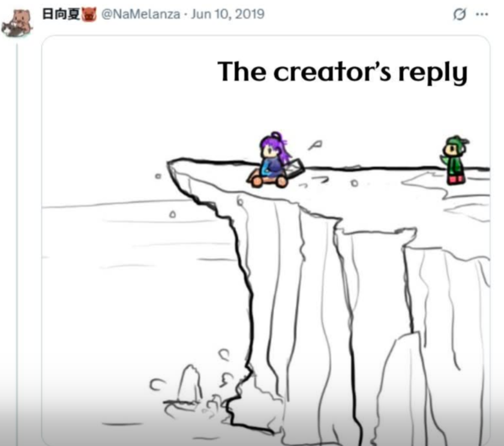
Task: Click the green character's red shoes
Action: (x=456, y=180)
